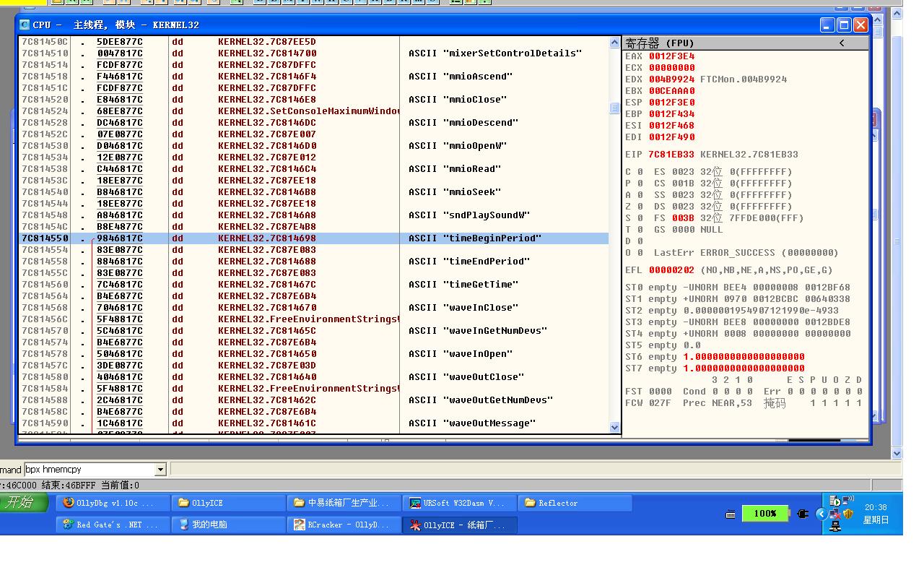
Task: Select the ASCII "timeEndPeriod" comment
Action: coord(468,262)
